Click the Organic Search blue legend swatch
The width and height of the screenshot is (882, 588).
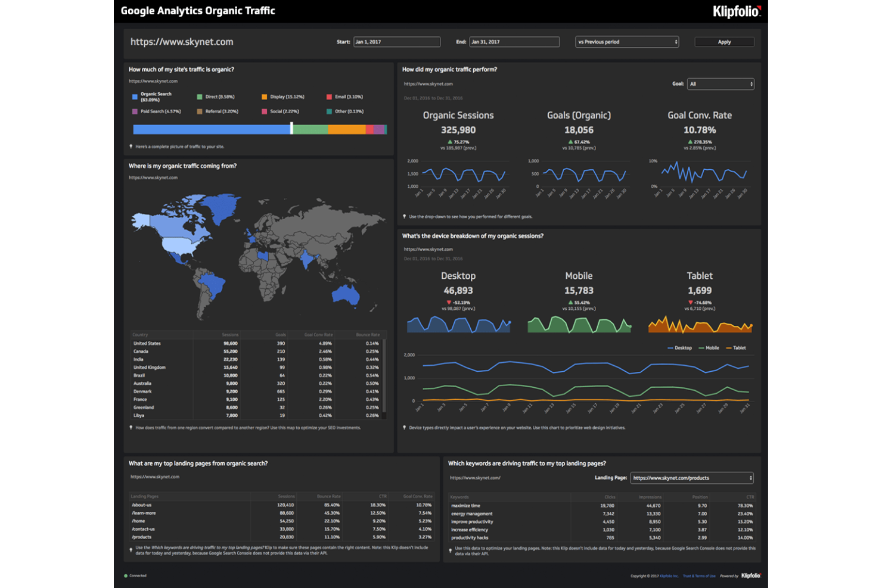(135, 97)
